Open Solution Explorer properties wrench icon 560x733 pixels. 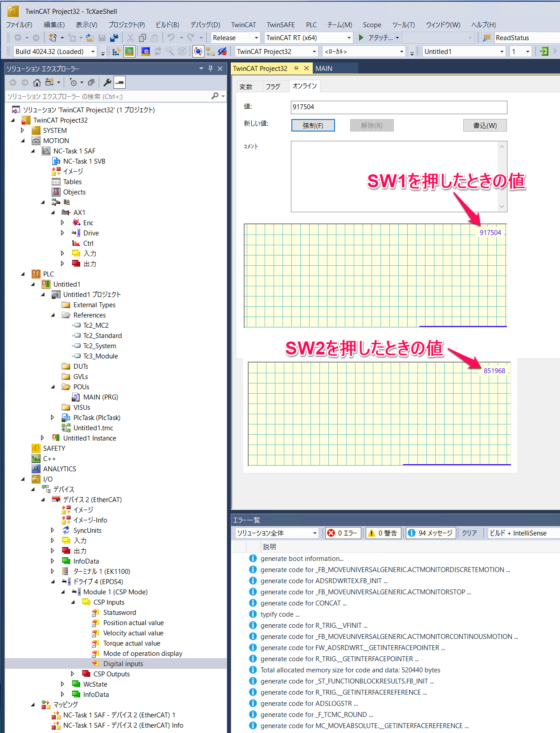[107, 82]
